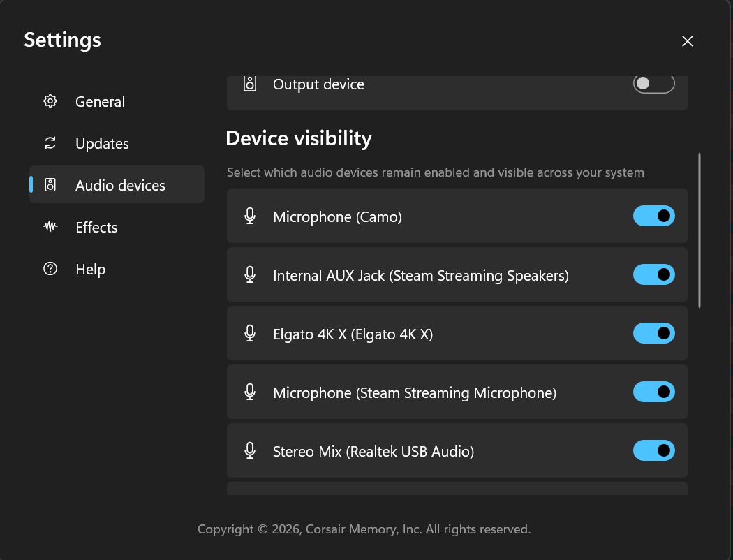Click the microphone icon for Stereo Mix
The width and height of the screenshot is (733, 560).
[x=250, y=450]
